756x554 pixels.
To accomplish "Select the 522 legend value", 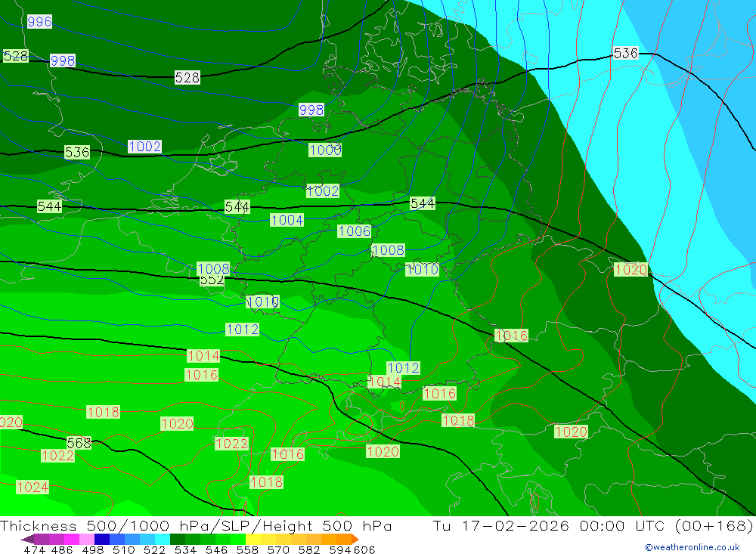I will pyautogui.click(x=154, y=549).
